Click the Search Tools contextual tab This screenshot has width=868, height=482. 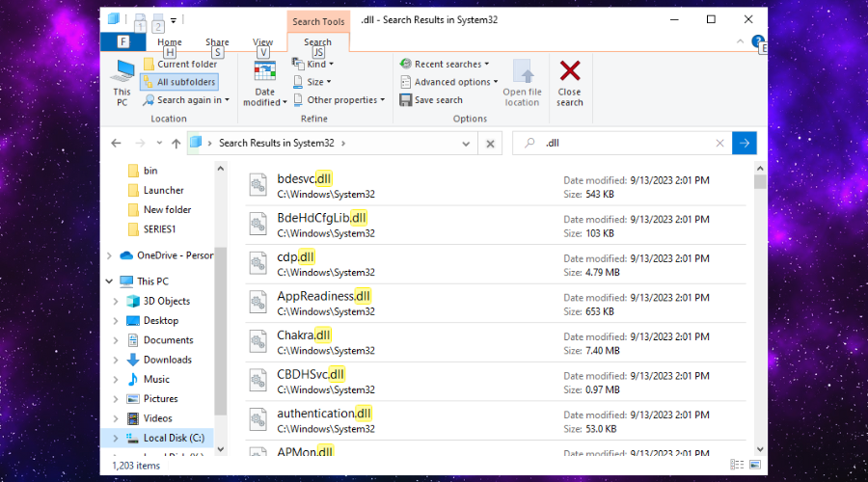(x=318, y=21)
